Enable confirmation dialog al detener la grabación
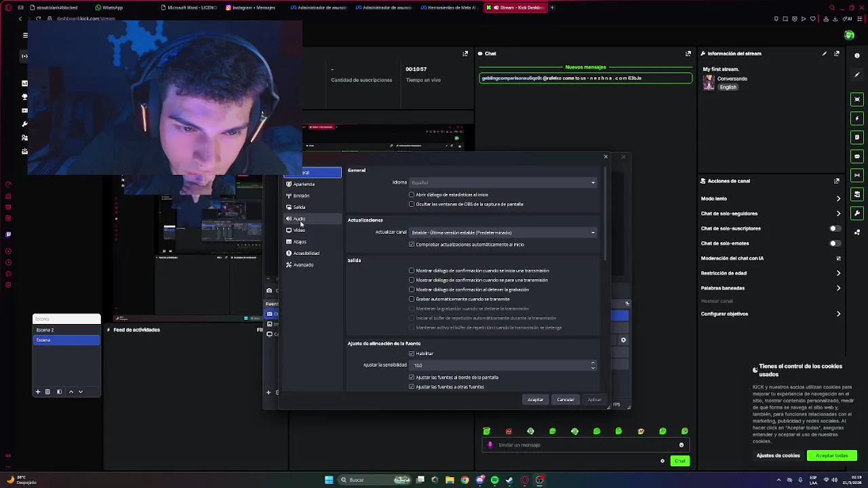868x488 pixels. [412, 289]
